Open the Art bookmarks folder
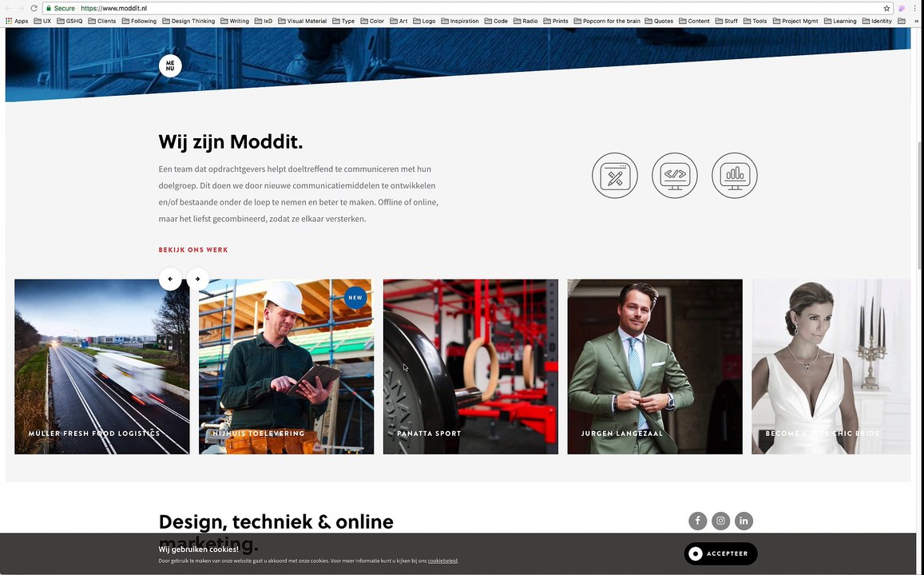The width and height of the screenshot is (924, 575). 399,21
